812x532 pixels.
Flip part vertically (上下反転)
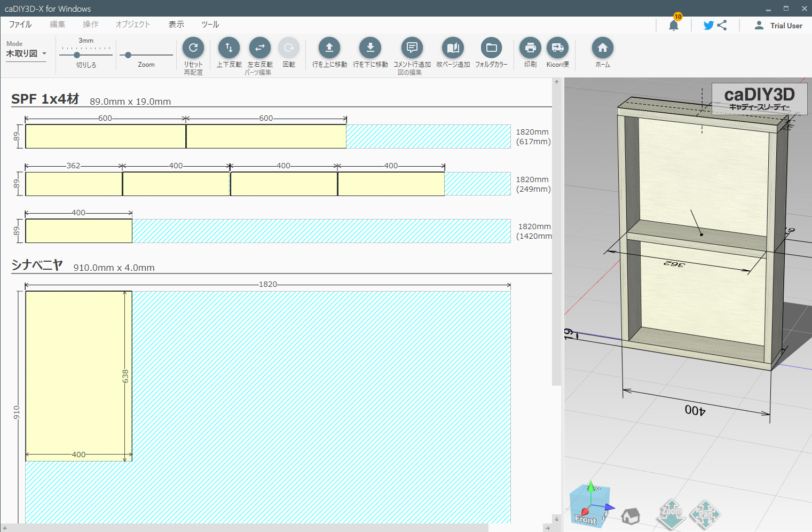(229, 48)
